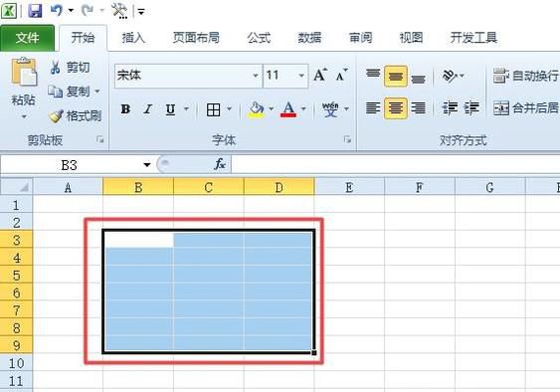Click the fx Insert Function icon
560x392 pixels.
pyautogui.click(x=220, y=165)
